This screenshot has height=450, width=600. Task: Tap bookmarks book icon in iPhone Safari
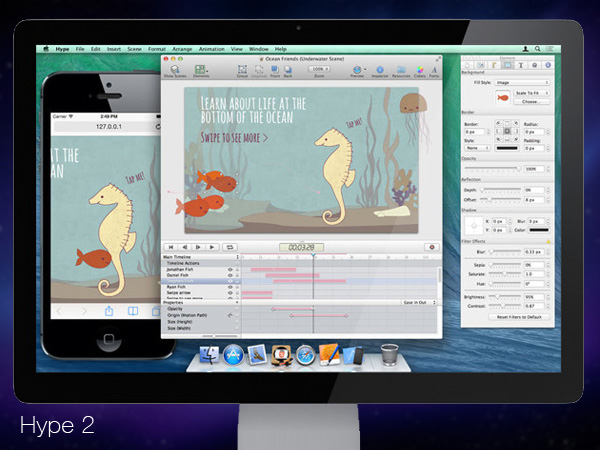click(133, 311)
